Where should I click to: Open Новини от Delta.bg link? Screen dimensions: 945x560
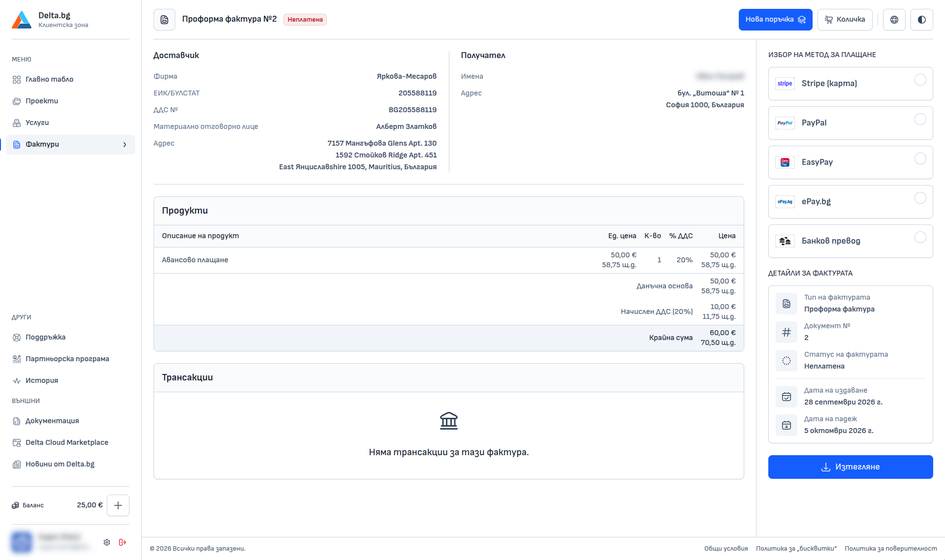point(70,465)
